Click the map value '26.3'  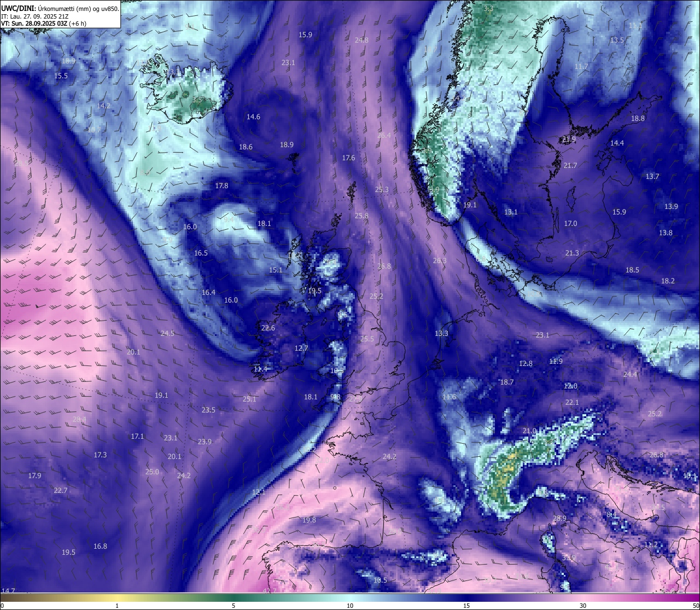[x=440, y=261]
